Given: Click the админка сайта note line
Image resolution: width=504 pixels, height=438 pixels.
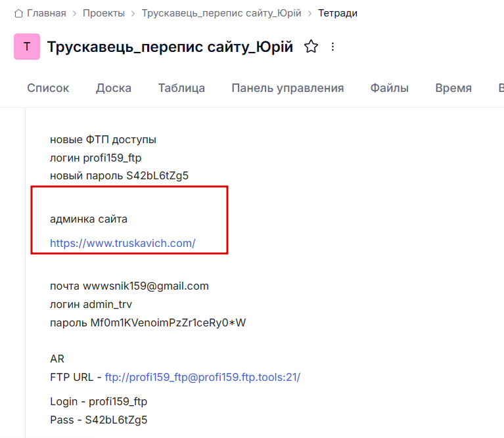Looking at the screenshot, I should (x=89, y=219).
